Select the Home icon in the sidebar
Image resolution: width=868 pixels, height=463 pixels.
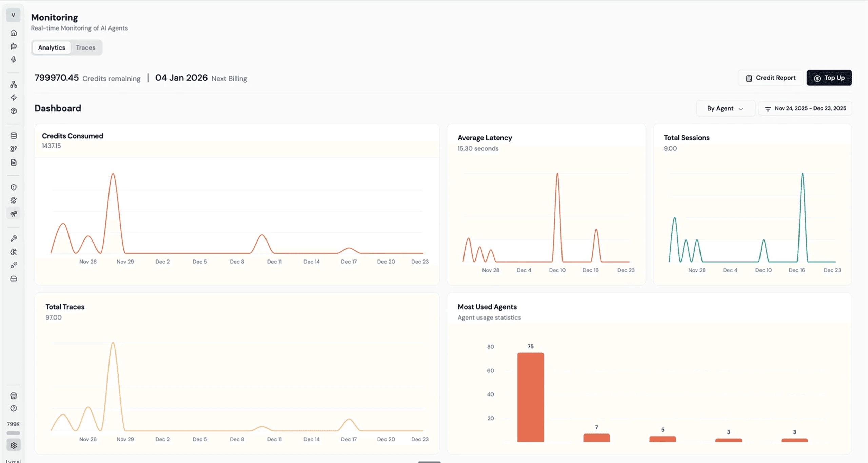[x=14, y=33]
